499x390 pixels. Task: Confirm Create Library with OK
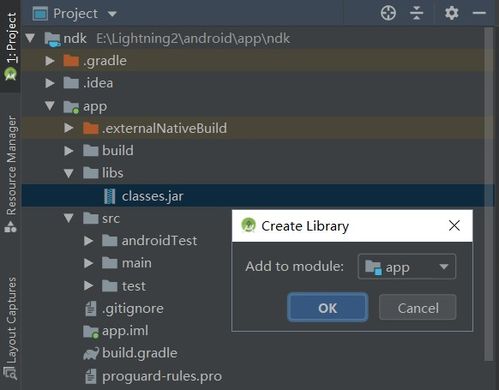[x=328, y=307]
